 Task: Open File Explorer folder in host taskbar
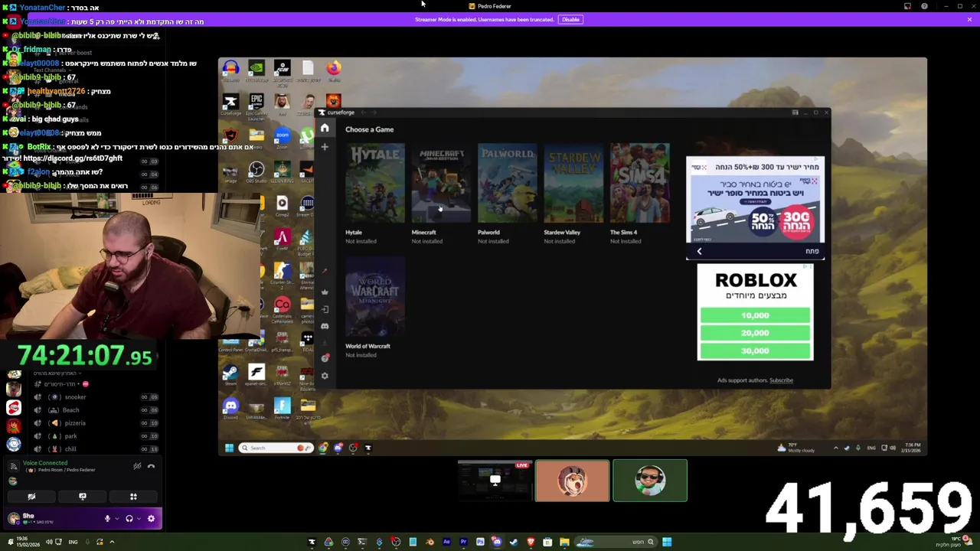[x=564, y=542]
